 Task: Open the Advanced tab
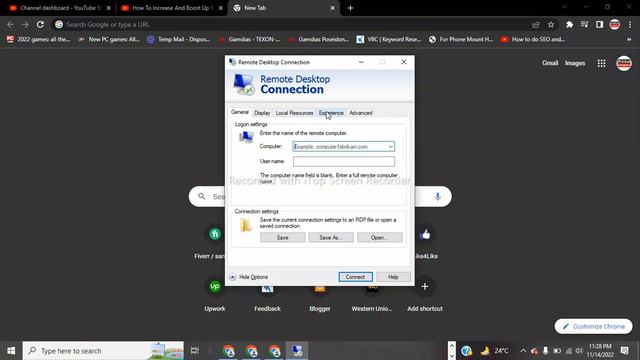[x=360, y=113]
